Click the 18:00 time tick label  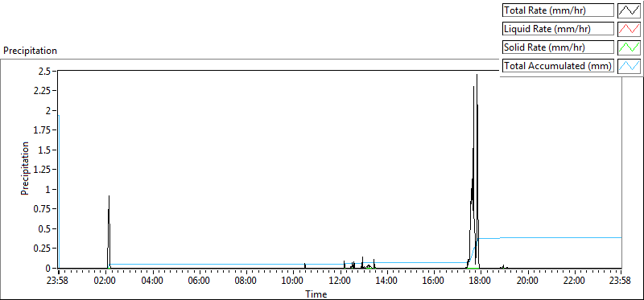[480, 282]
